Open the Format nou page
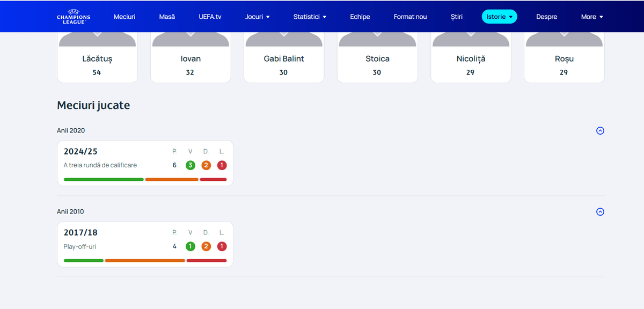Image resolution: width=644 pixels, height=309 pixels. [410, 17]
